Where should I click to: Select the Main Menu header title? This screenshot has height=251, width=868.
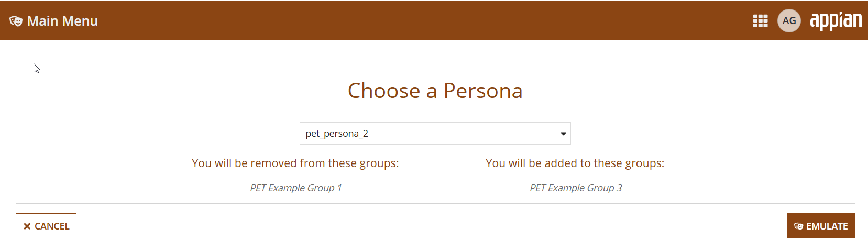[62, 21]
